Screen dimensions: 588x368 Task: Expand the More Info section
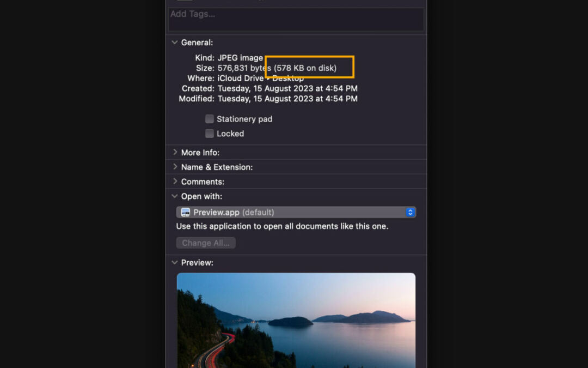point(175,153)
